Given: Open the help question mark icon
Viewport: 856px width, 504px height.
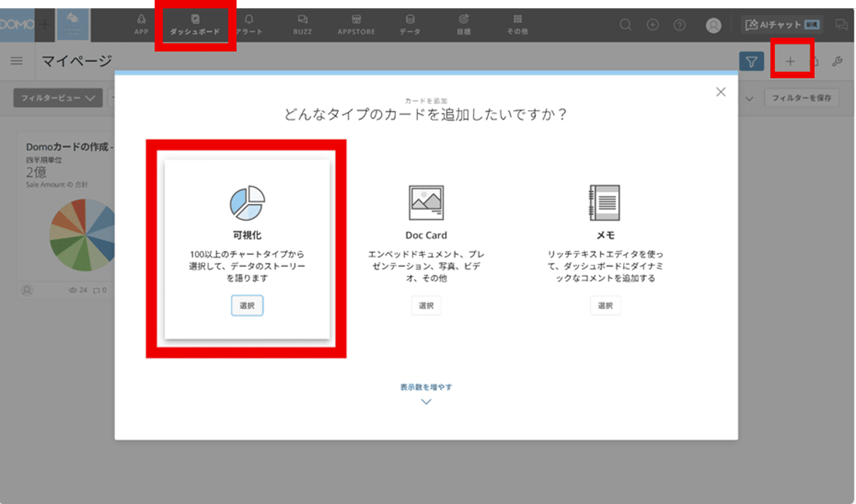Looking at the screenshot, I should (x=679, y=25).
